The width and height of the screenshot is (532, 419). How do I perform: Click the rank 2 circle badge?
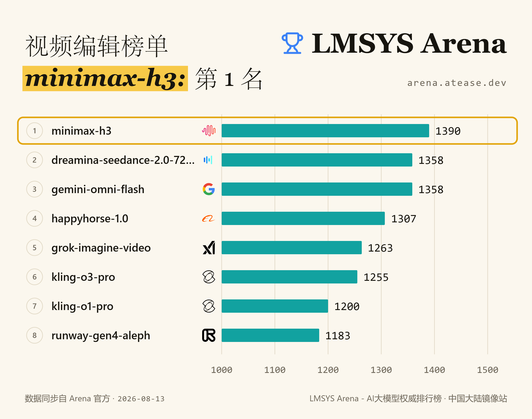tap(35, 160)
